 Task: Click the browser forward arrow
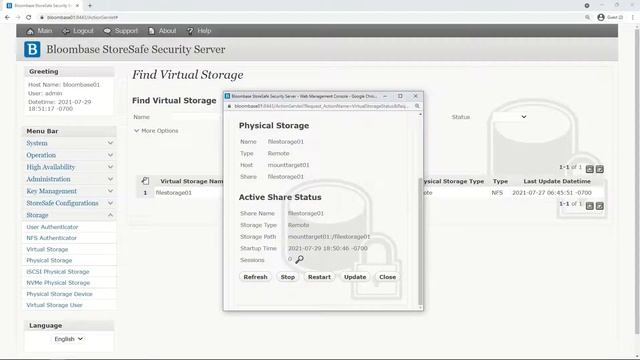point(18,18)
